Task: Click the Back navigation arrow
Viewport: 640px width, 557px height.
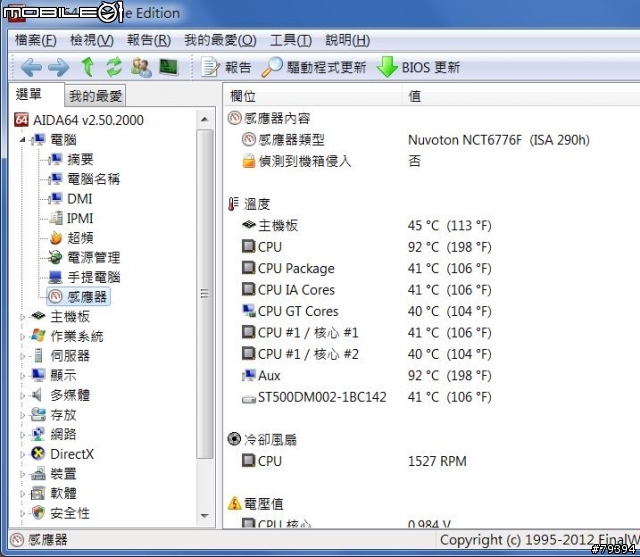Action: (x=31, y=67)
